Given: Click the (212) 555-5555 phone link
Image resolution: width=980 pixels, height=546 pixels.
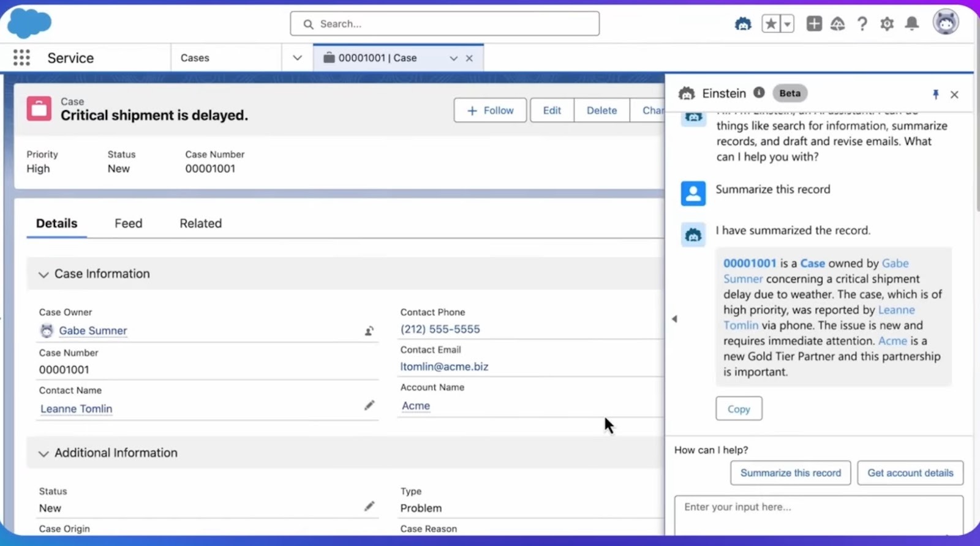Looking at the screenshot, I should coord(440,329).
